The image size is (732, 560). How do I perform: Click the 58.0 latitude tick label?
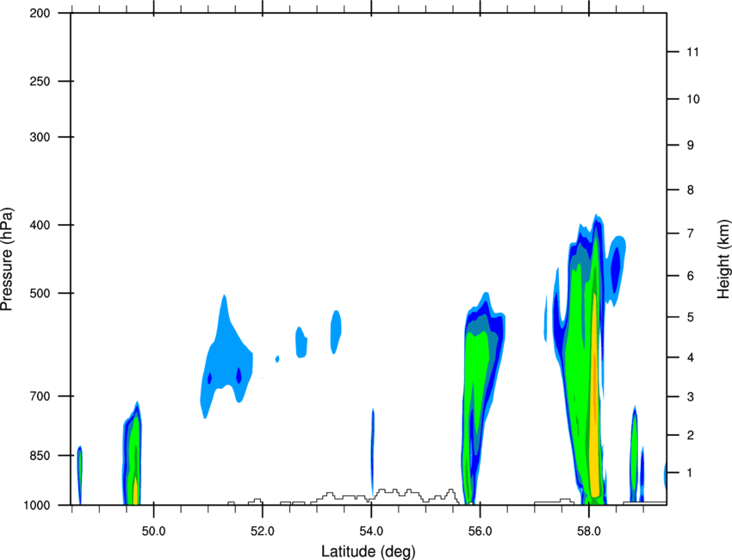pyautogui.click(x=589, y=532)
